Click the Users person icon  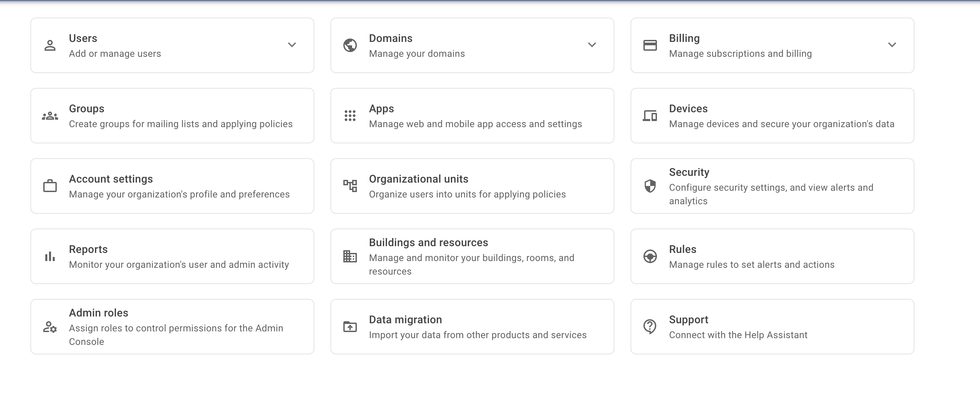coord(50,45)
